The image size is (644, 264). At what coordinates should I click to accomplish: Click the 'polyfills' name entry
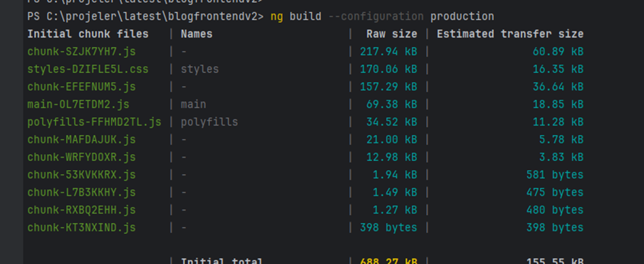209,122
